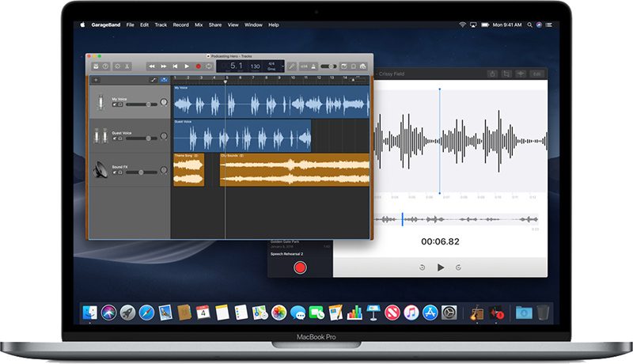Viewport: 633px width, 364px height.
Task: Toggle the GarageBand tuner pencil icon
Action: [x=292, y=66]
